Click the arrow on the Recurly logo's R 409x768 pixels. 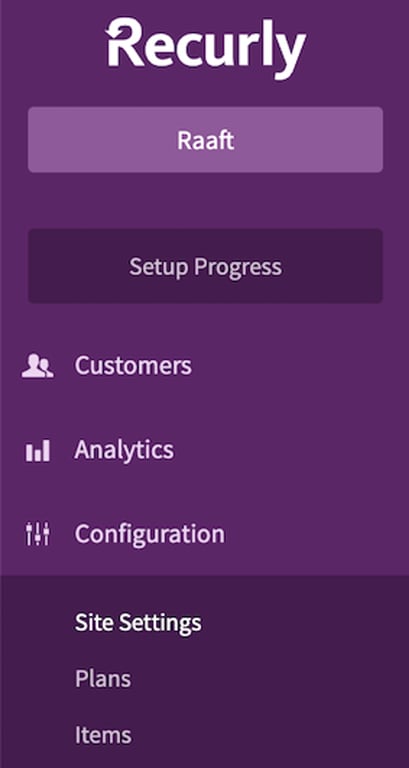[116, 32]
